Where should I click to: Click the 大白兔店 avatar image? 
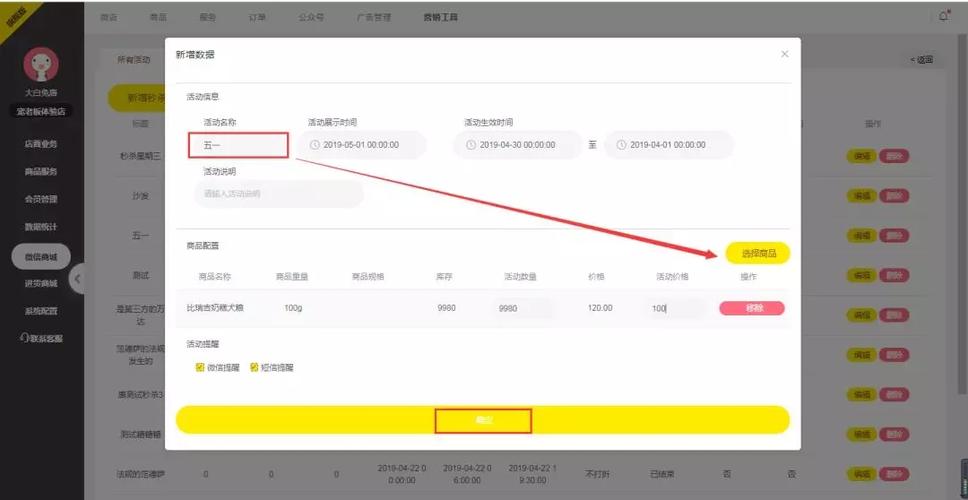pos(41,66)
